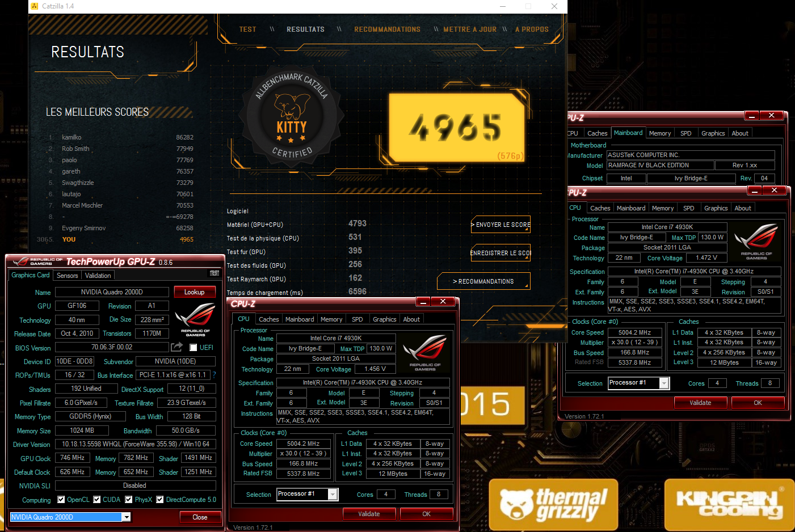Image resolution: width=795 pixels, height=532 pixels.
Task: Click OK in center CPU-Z window
Action: pyautogui.click(x=427, y=514)
